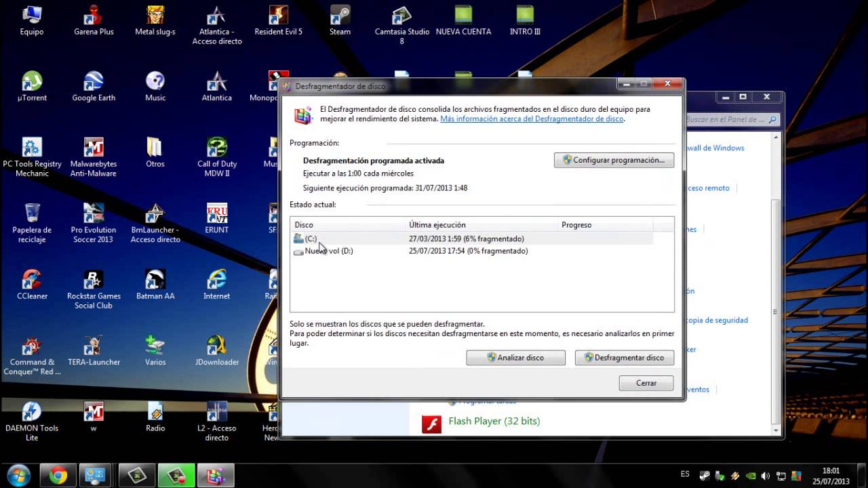Screen dimensions: 868x488
Task: Click the taskbar clock 18:01
Action: point(831,476)
